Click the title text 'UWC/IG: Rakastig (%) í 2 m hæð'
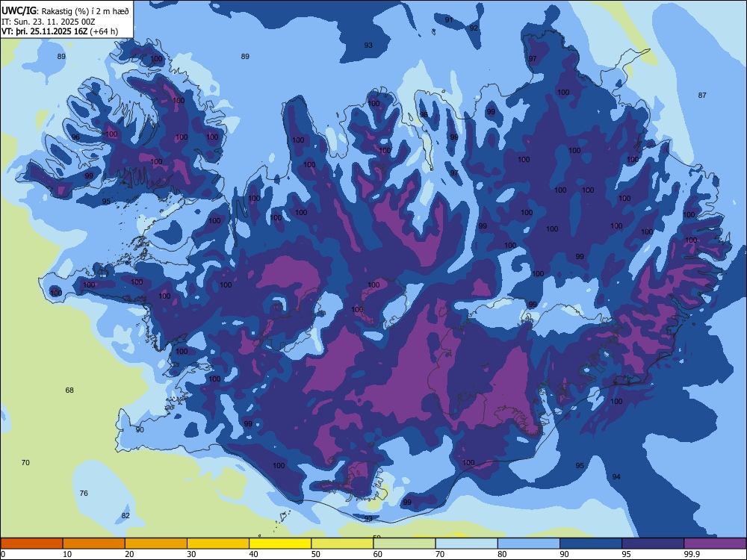This screenshot has width=747, height=560. (x=65, y=10)
